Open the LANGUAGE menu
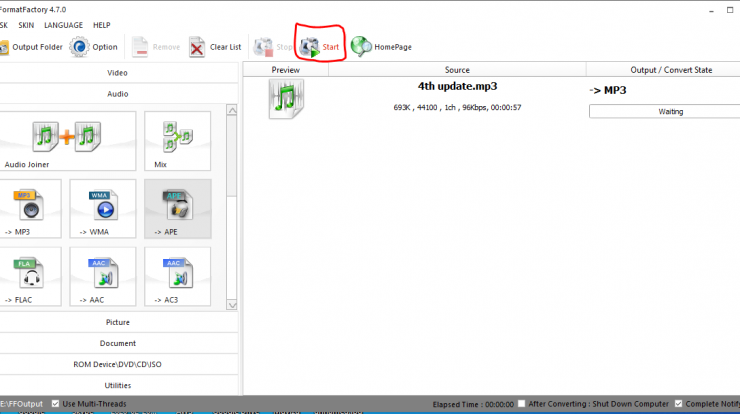The width and height of the screenshot is (740, 414). [63, 25]
